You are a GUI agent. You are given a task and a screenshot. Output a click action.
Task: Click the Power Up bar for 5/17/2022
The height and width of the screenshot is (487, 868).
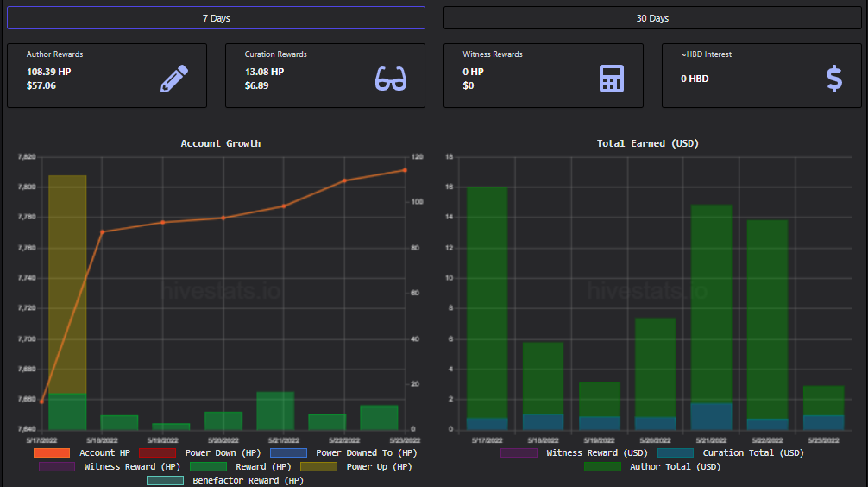[x=67, y=284]
